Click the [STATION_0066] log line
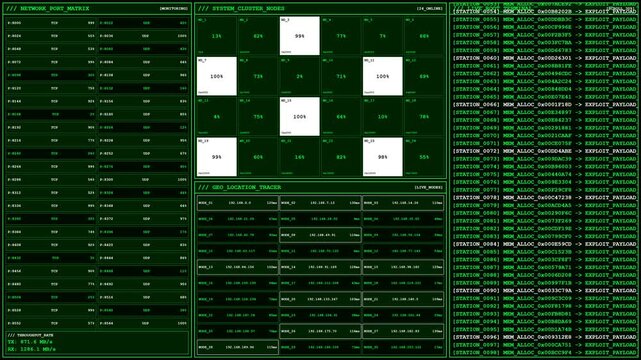Image resolution: width=641 pixels, height=360 pixels. (x=545, y=105)
